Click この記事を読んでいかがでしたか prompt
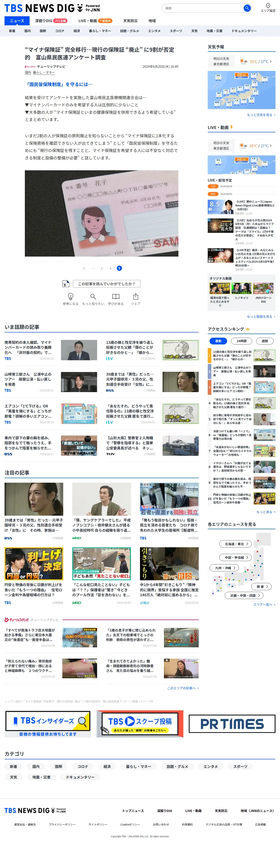Image resolution: width=280 pixels, height=868 pixels. [x=107, y=284]
